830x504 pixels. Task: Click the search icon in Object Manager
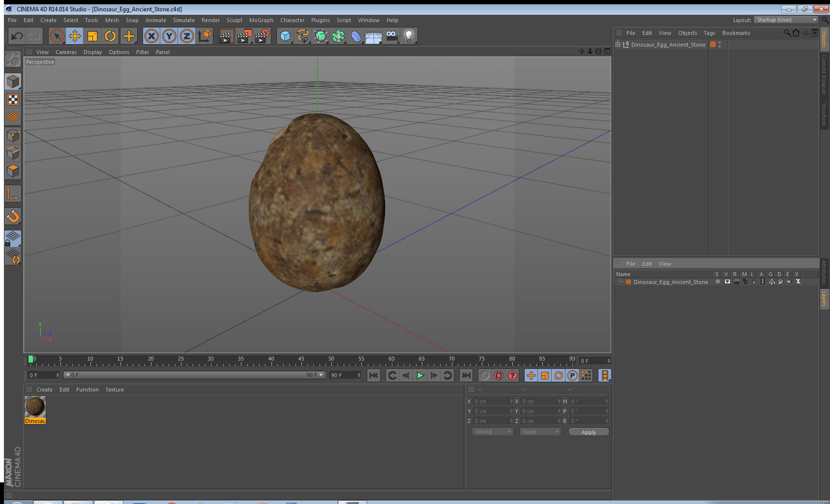click(x=787, y=33)
